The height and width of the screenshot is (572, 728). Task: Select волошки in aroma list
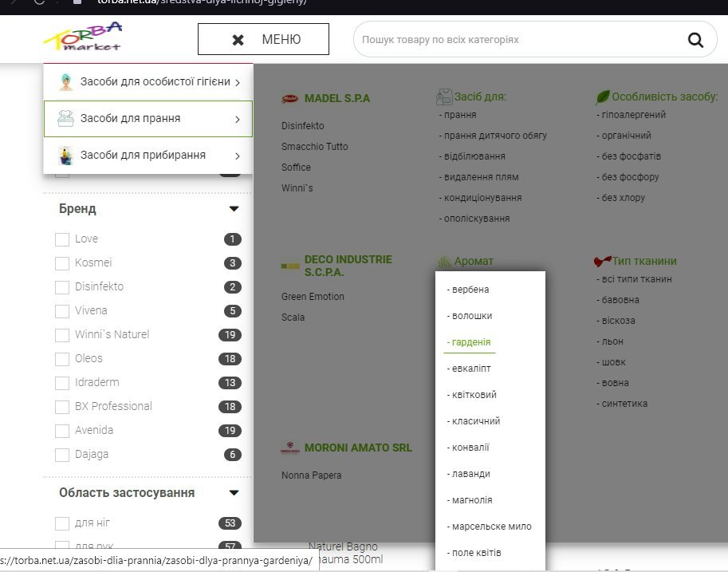click(x=470, y=316)
